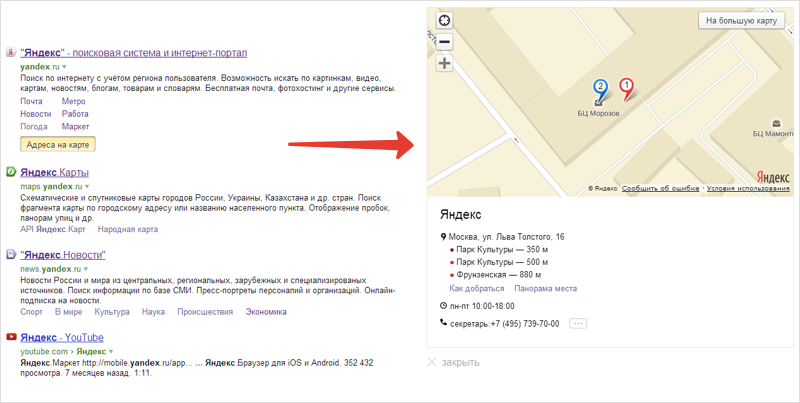Open the Спорт news category link
This screenshot has height=403, width=800.
[31, 312]
